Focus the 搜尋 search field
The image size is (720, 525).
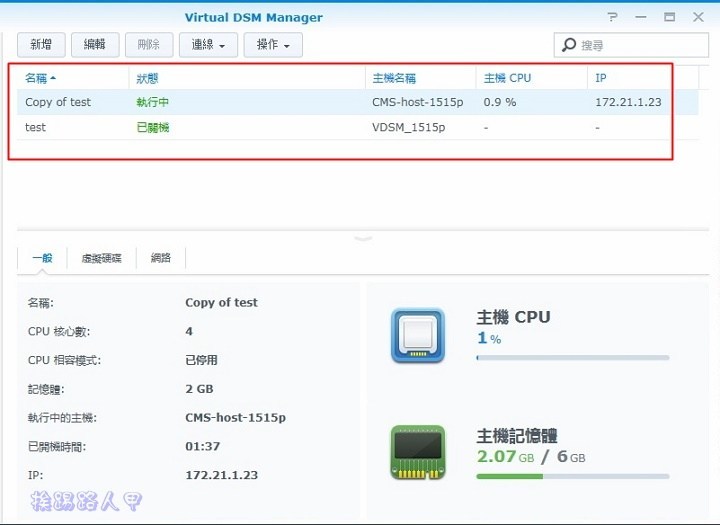631,45
